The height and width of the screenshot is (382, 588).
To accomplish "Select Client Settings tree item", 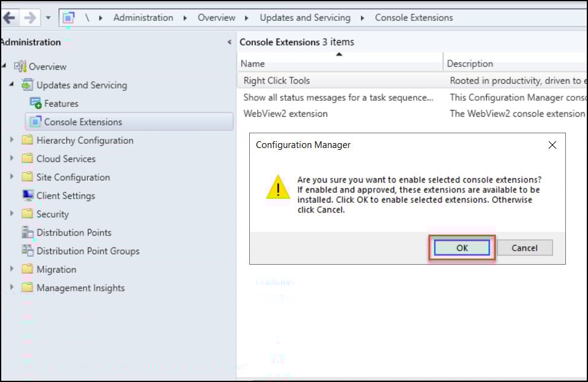I will tap(66, 195).
